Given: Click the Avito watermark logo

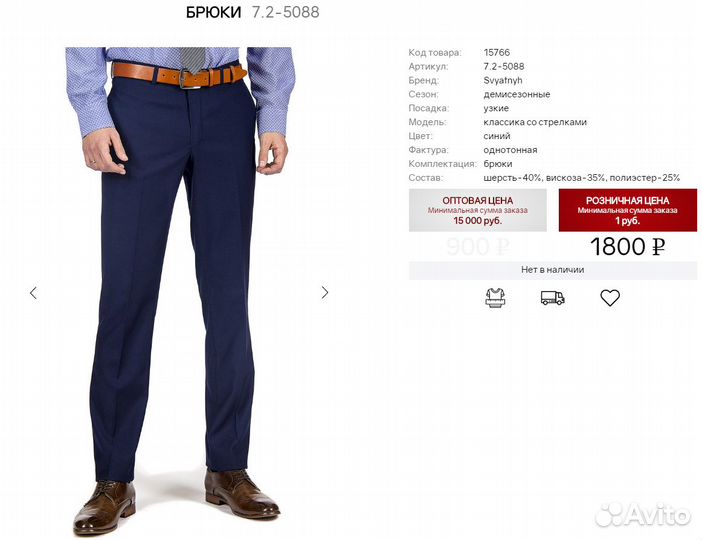Looking at the screenshot, I should (x=643, y=515).
